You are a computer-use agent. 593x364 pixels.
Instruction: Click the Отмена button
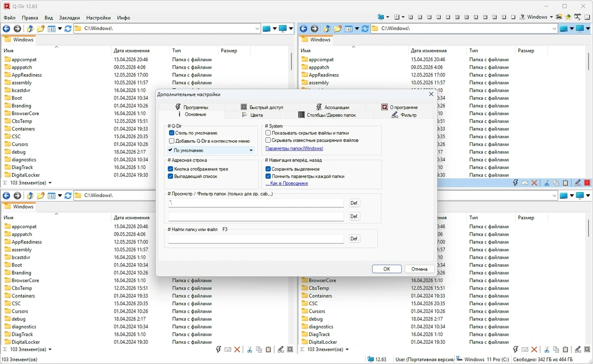419,269
